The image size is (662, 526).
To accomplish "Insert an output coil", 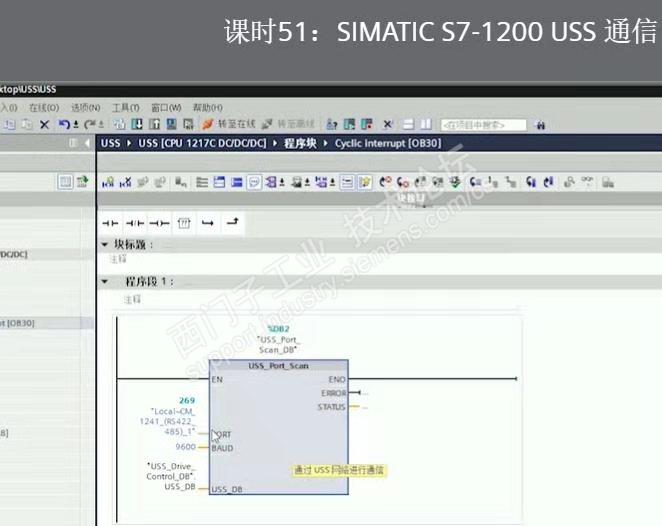I will pyautogui.click(x=160, y=223).
